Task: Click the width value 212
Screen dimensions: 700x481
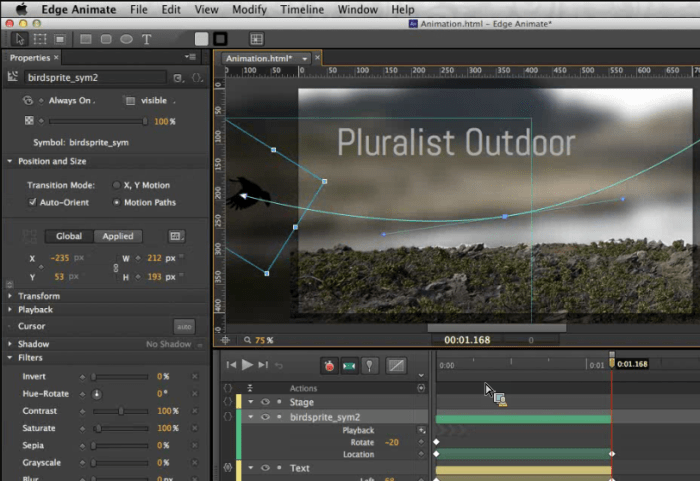Action: [154, 258]
